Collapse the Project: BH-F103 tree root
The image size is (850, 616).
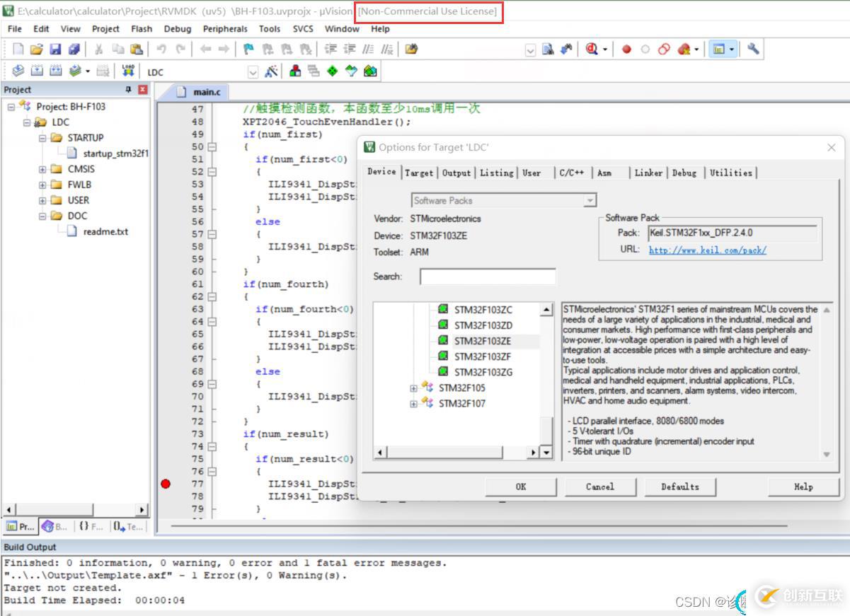11,107
